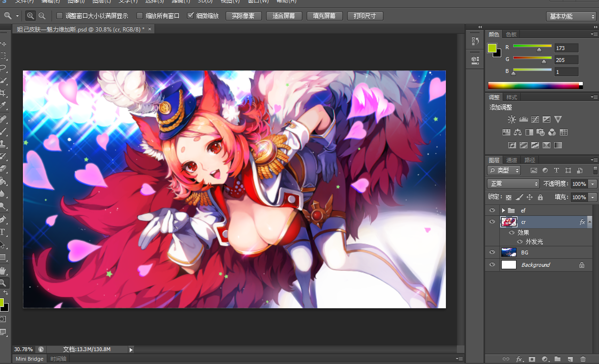Select the Clone Stamp tool
This screenshot has height=364, width=599.
point(3,143)
